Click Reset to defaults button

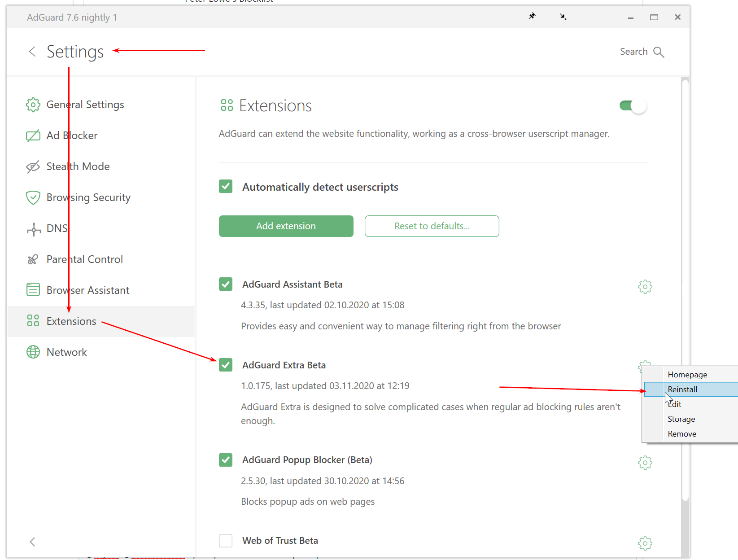pos(432,226)
